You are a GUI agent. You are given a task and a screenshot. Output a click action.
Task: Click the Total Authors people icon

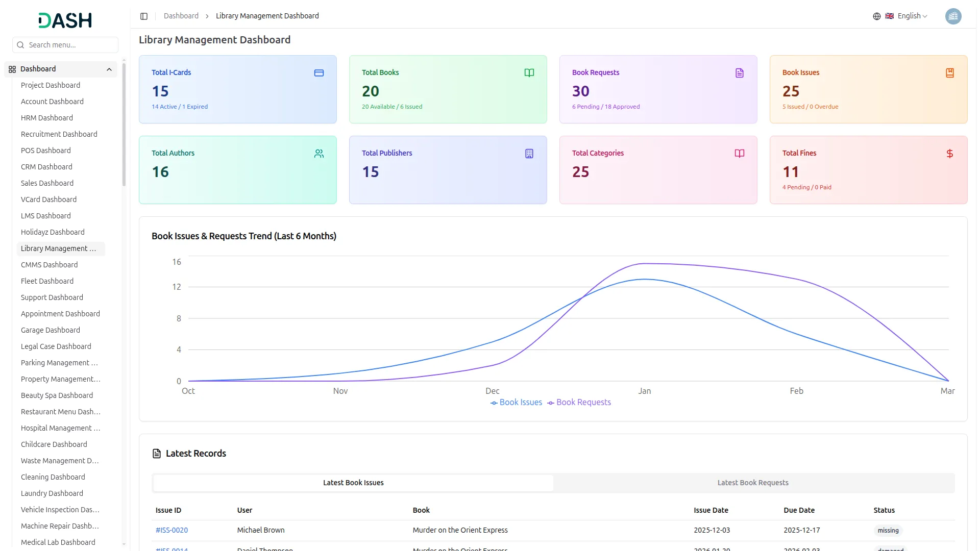click(x=319, y=154)
